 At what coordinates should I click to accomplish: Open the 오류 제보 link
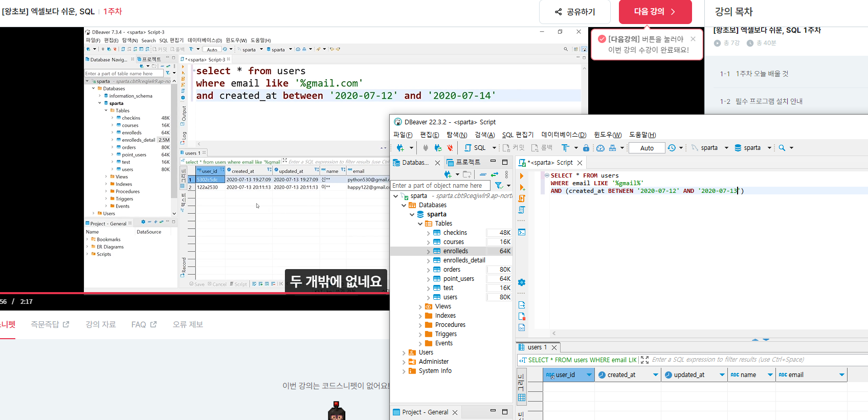coord(188,324)
